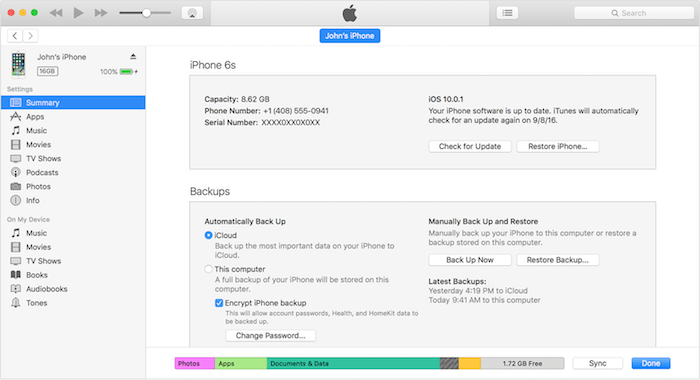Image resolution: width=700 pixels, height=380 pixels.
Task: Select the iCloud backup radio button
Action: pyautogui.click(x=208, y=235)
